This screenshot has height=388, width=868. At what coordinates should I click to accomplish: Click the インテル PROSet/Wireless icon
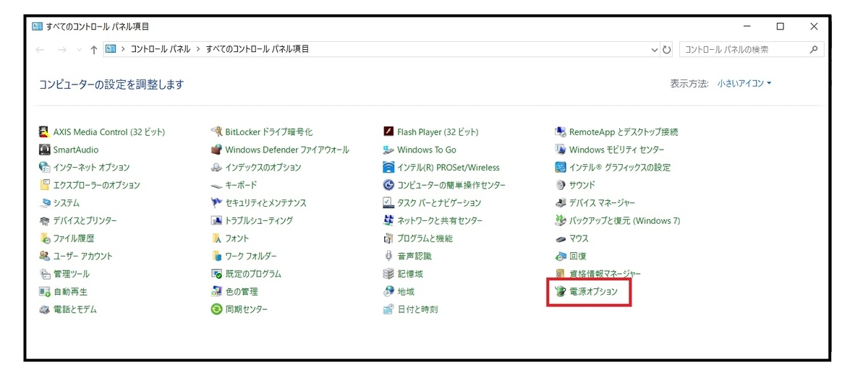(x=388, y=168)
